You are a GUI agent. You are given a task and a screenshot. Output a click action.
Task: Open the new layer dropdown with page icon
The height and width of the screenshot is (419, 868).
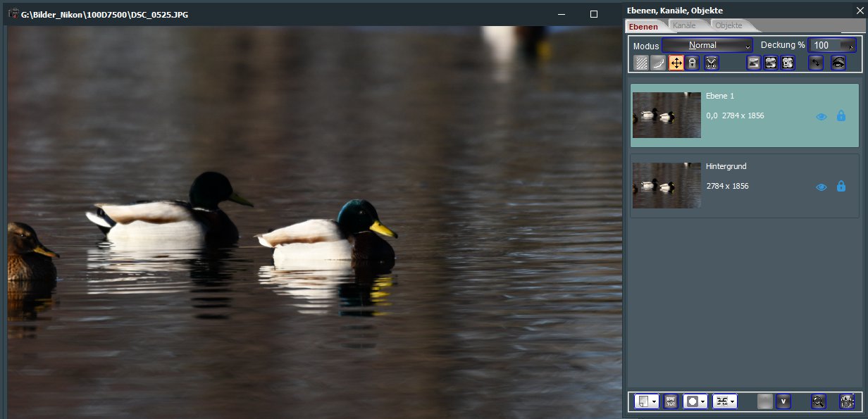point(646,401)
